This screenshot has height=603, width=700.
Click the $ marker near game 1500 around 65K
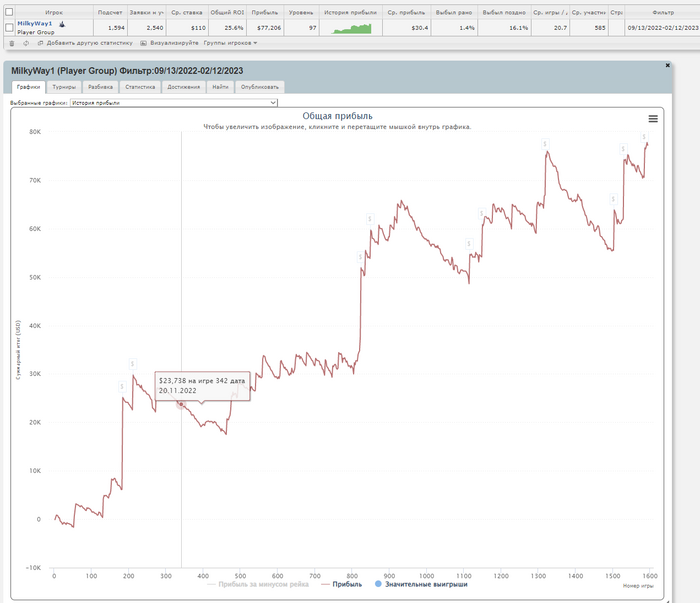[x=613, y=199]
